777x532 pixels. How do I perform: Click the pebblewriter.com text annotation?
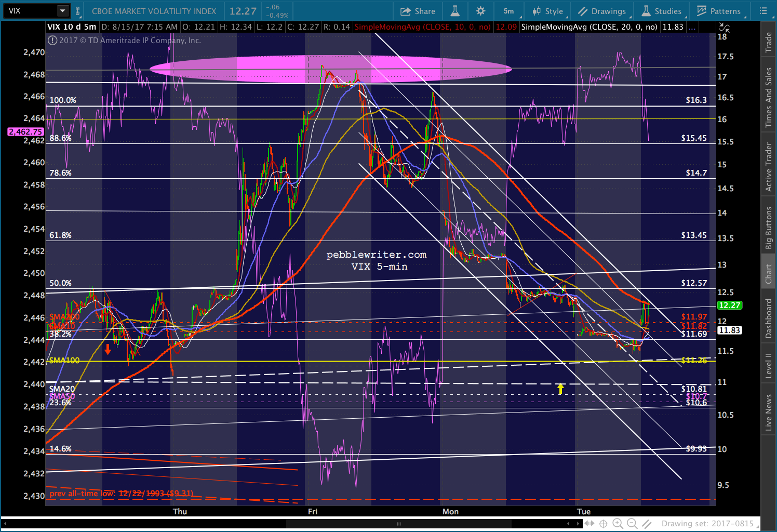377,255
